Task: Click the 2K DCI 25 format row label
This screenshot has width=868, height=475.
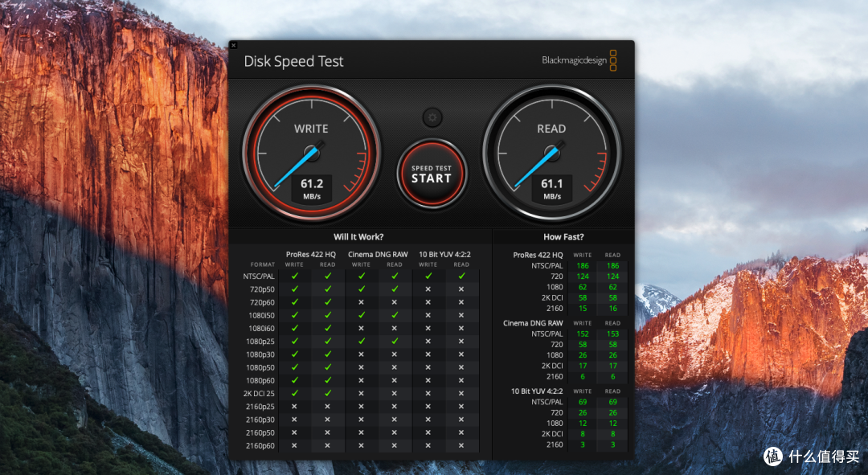Action: click(x=259, y=394)
